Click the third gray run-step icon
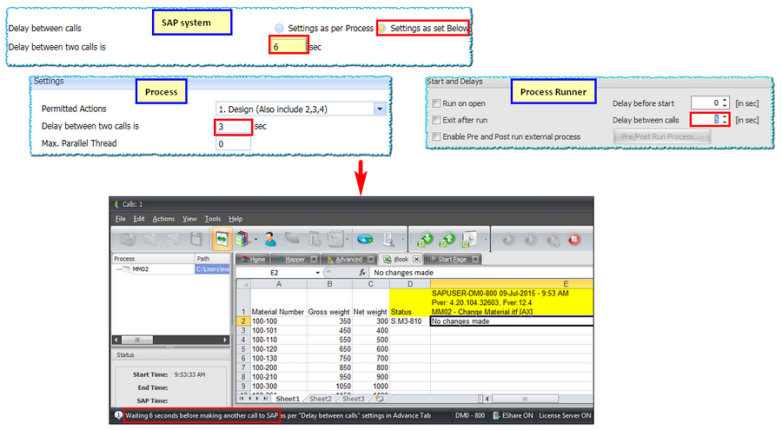 553,240
